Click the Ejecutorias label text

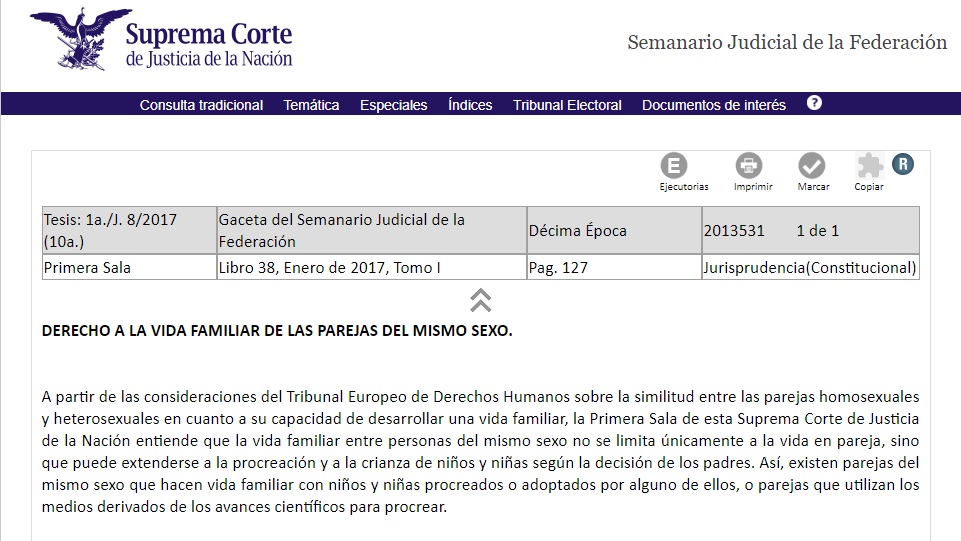pyautogui.click(x=684, y=187)
